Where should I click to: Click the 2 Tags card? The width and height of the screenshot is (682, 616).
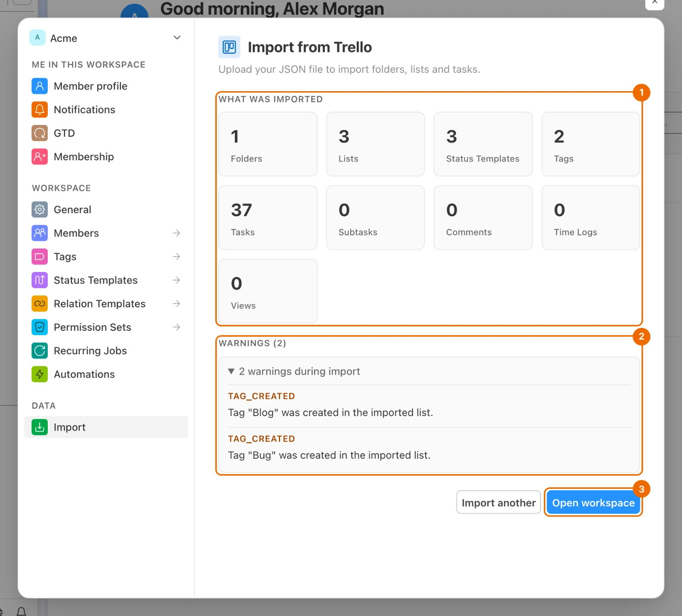point(590,144)
